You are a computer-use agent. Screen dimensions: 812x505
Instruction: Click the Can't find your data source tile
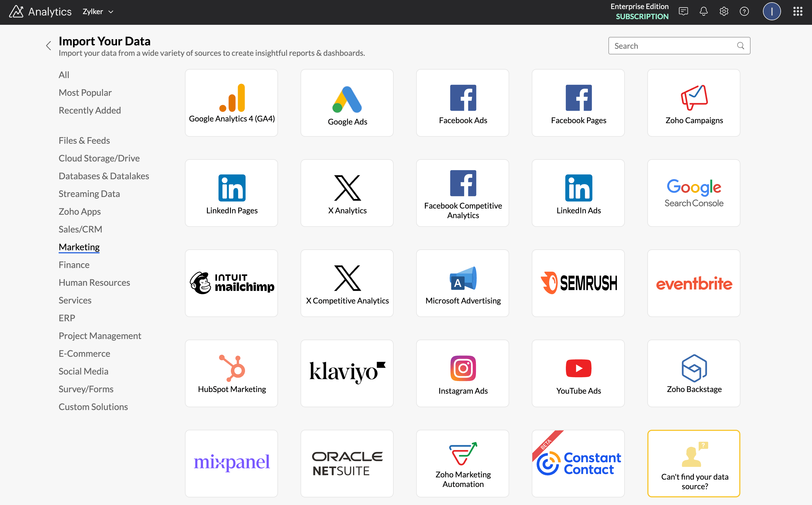[x=694, y=464]
